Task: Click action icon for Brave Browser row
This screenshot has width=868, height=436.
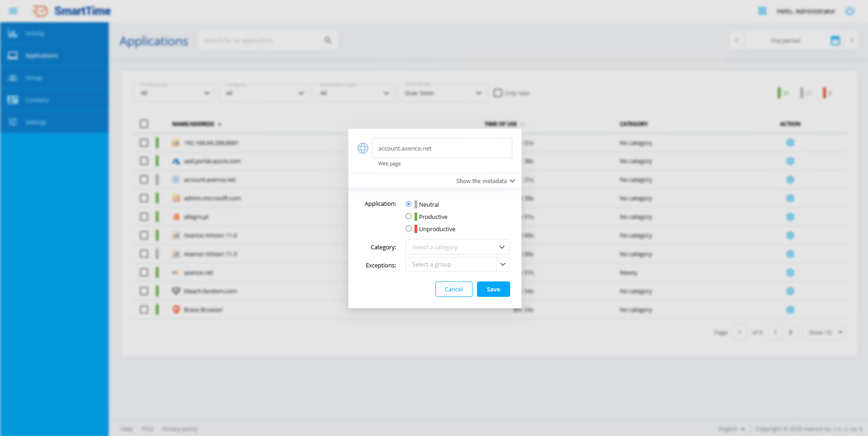Action: [x=790, y=310]
